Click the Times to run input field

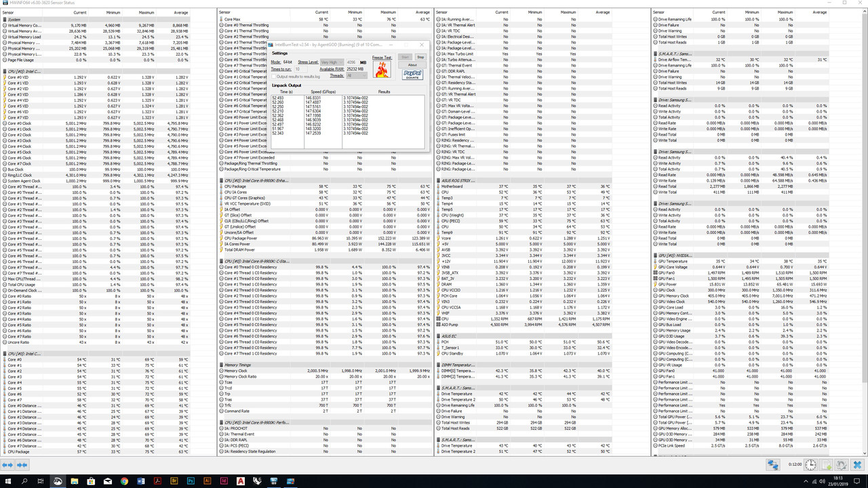click(x=301, y=68)
